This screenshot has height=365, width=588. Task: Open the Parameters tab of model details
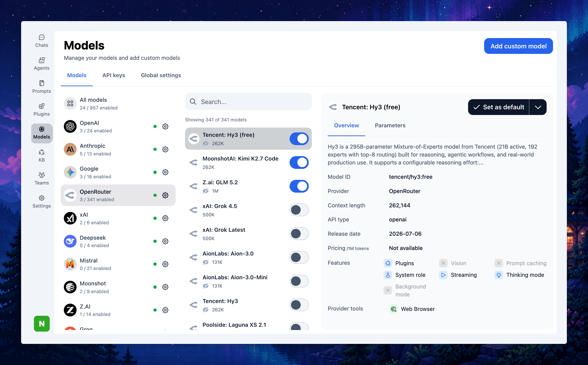[x=390, y=126]
